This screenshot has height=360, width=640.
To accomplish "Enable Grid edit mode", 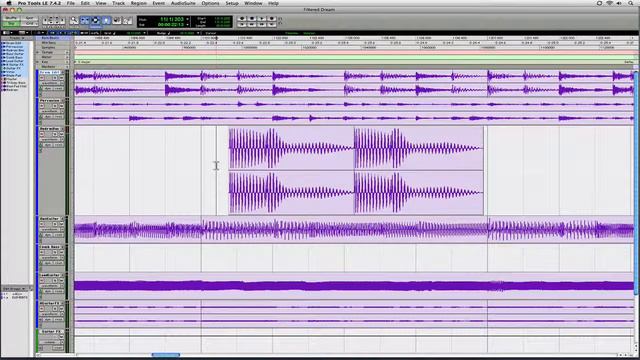I will coord(29,24).
